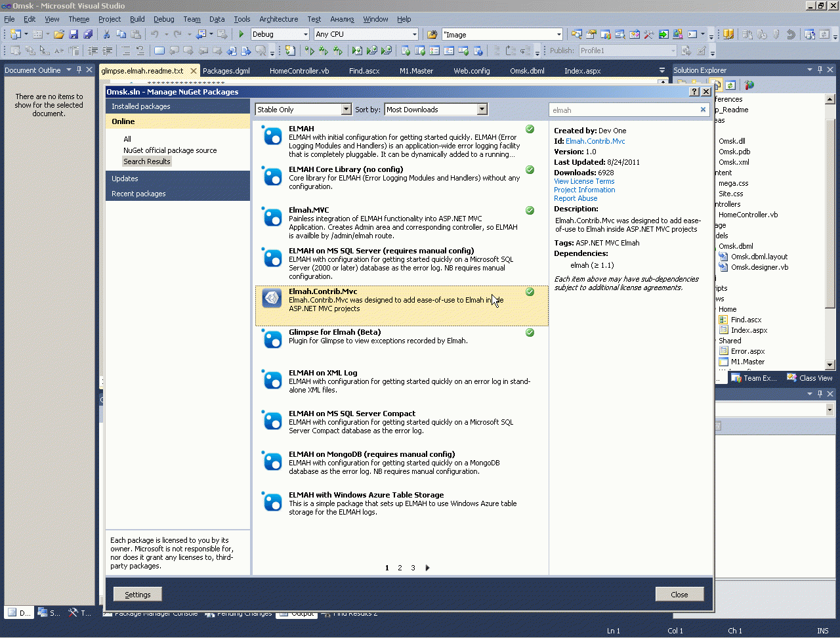
Task: Open the View License Terms link
Action: [x=584, y=181]
